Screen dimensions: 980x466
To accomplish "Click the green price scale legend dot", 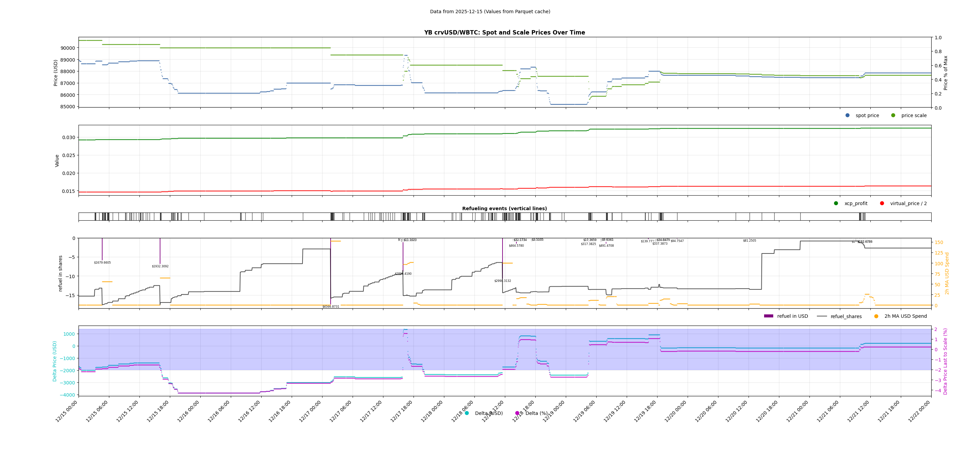I will point(893,115).
